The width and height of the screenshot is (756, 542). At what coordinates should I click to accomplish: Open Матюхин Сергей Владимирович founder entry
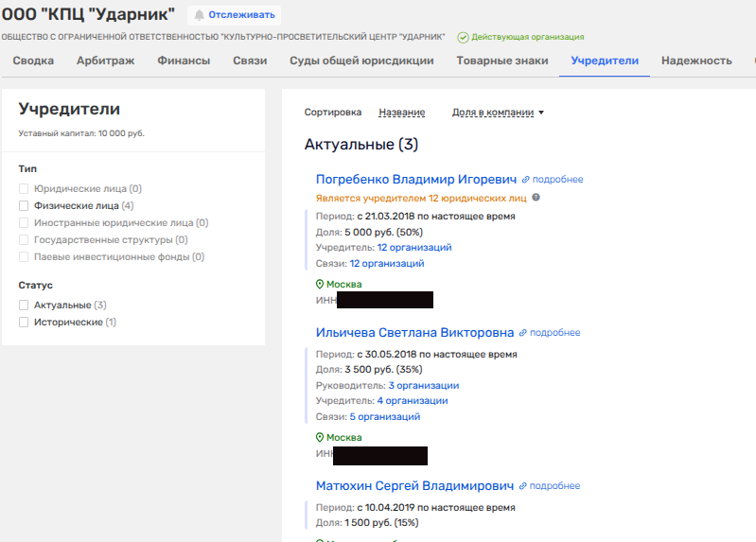[414, 485]
